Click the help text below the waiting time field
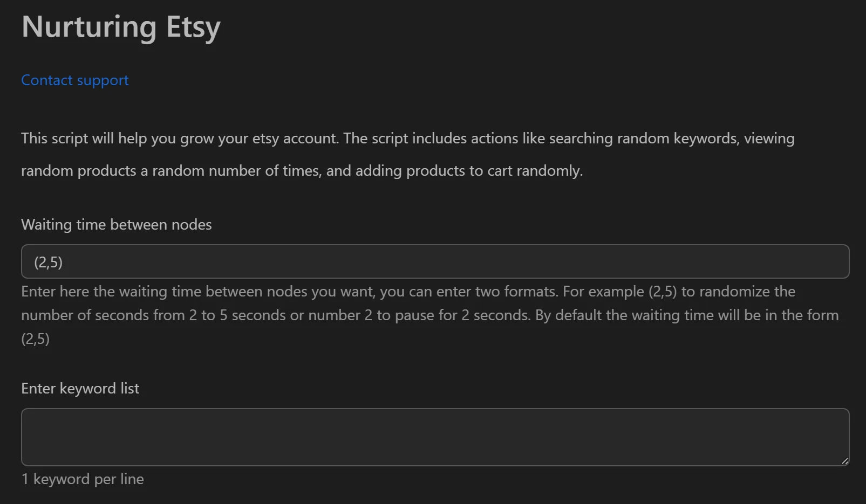The width and height of the screenshot is (866, 504). 426,315
